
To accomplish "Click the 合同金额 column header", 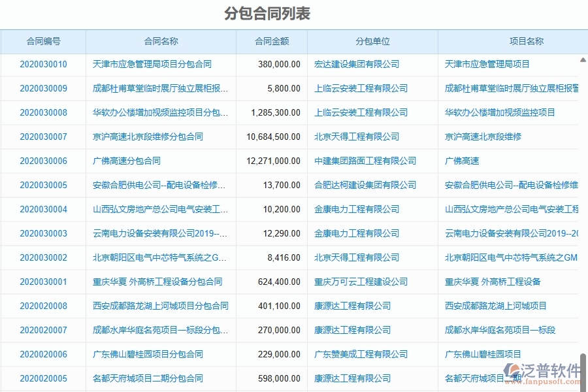I will 272,41.
